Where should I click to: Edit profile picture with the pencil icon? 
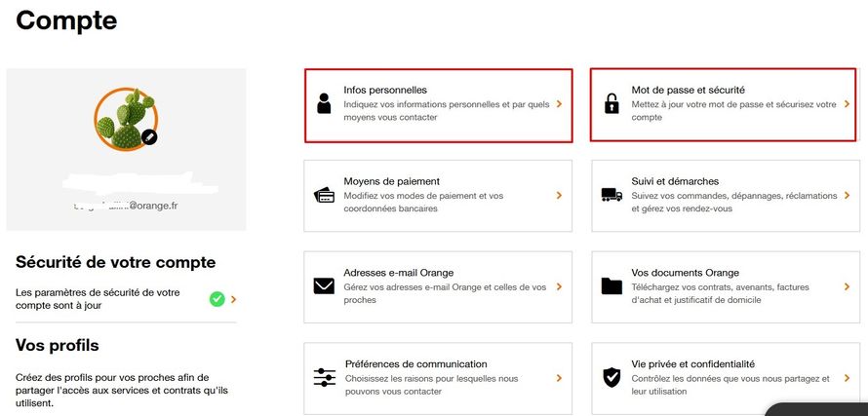tap(149, 136)
